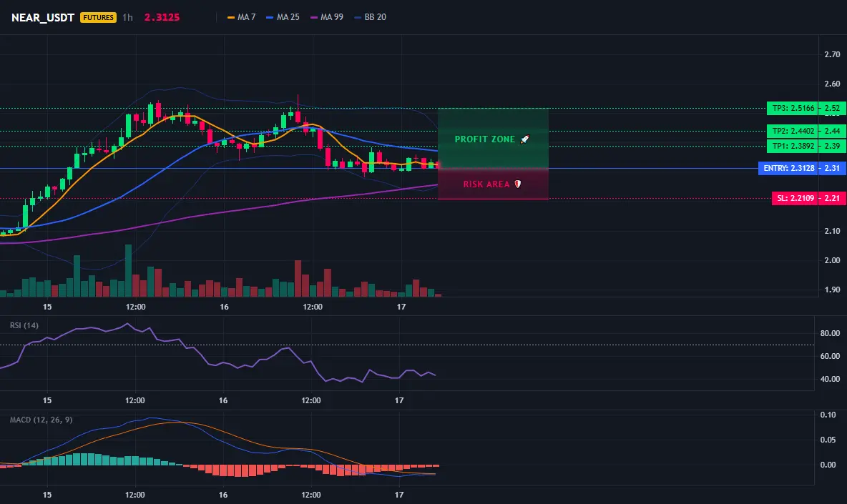Click the TP1: 2.3892 price label
Viewport: 847px width, 504px height.
[793, 147]
